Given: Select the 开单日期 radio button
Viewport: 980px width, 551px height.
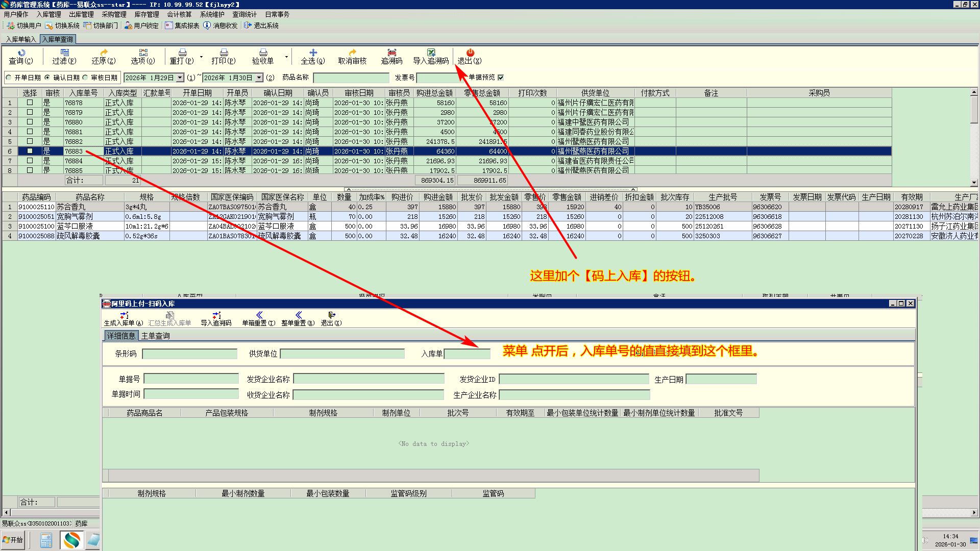Looking at the screenshot, I should [9, 78].
